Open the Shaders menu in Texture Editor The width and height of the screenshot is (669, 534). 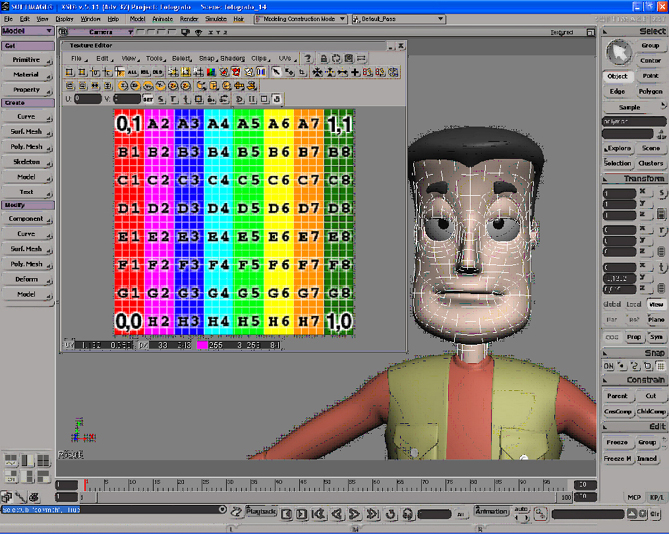[231, 59]
